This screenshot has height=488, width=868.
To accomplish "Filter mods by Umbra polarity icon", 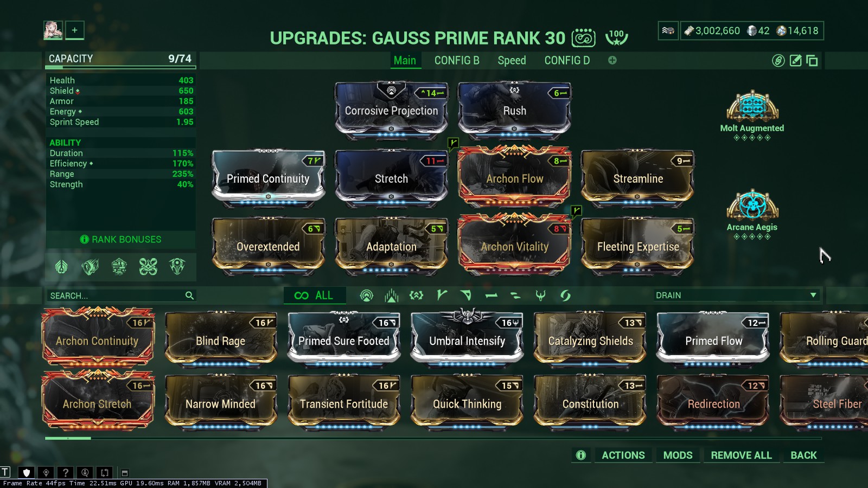I will click(x=540, y=296).
